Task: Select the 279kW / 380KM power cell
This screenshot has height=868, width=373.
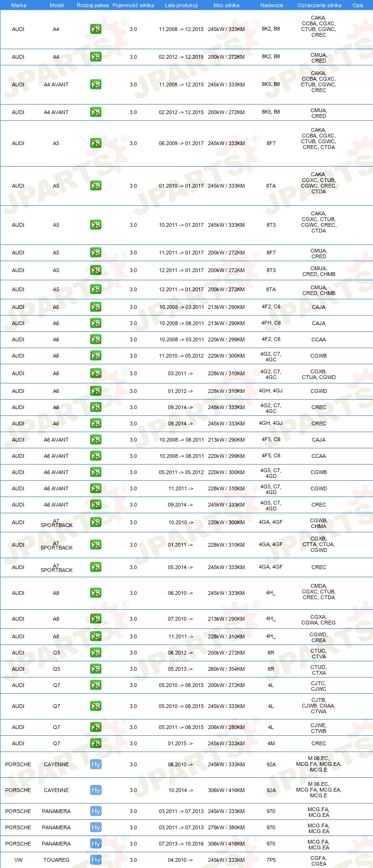Action: (x=226, y=827)
